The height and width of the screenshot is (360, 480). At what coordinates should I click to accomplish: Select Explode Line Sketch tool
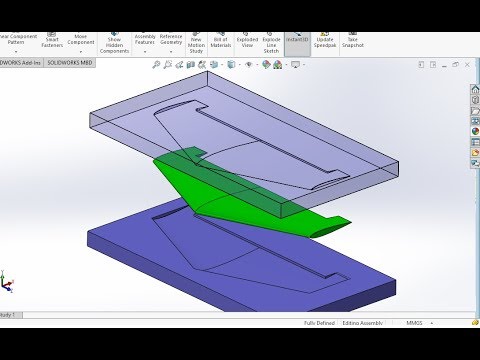[x=271, y=43]
